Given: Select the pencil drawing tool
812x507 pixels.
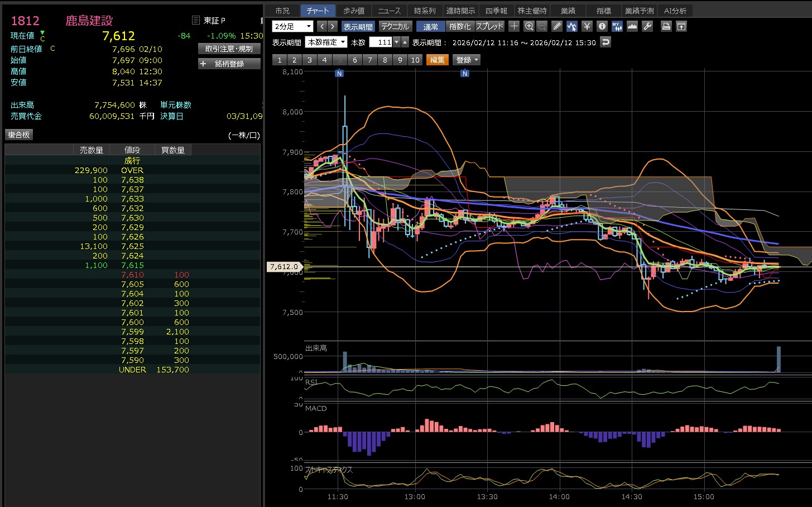Looking at the screenshot, I should tap(556, 26).
